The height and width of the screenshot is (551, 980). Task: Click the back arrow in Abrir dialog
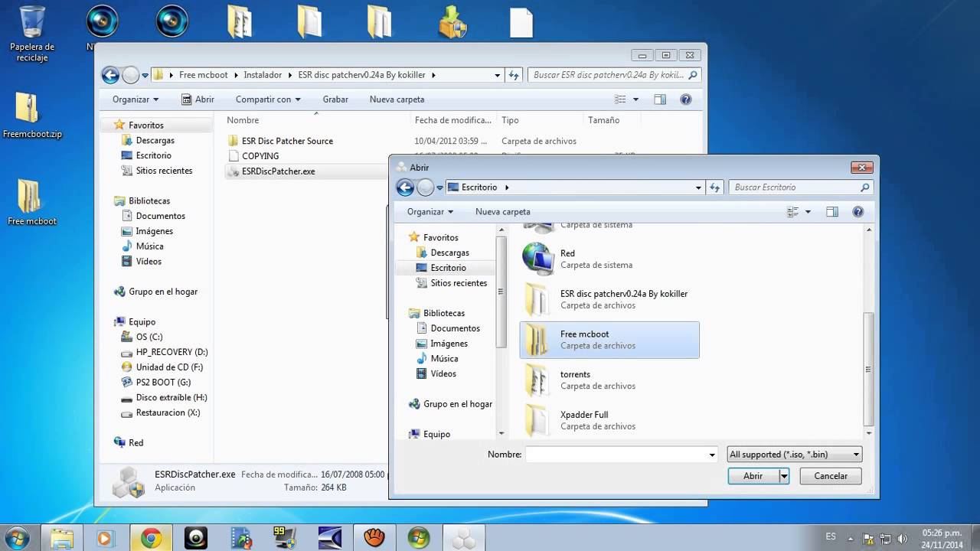(405, 187)
